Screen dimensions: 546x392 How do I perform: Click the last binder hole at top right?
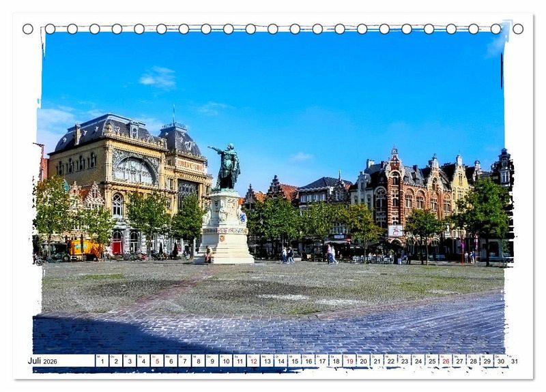(x=518, y=29)
